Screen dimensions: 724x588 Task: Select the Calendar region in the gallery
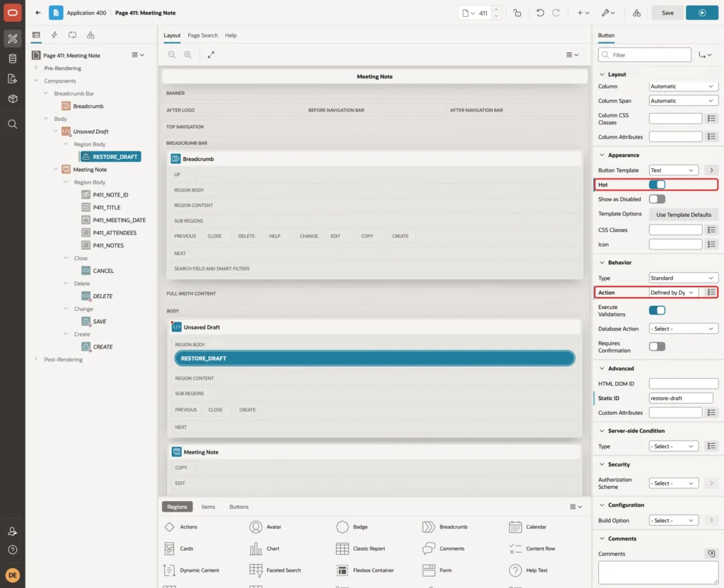pyautogui.click(x=529, y=527)
